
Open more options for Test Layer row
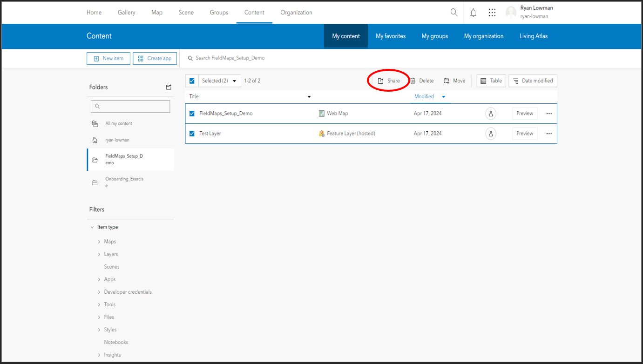point(549,134)
